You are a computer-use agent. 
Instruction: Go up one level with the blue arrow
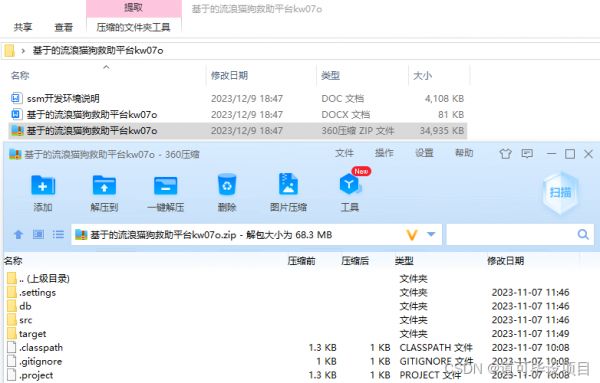[x=18, y=234]
